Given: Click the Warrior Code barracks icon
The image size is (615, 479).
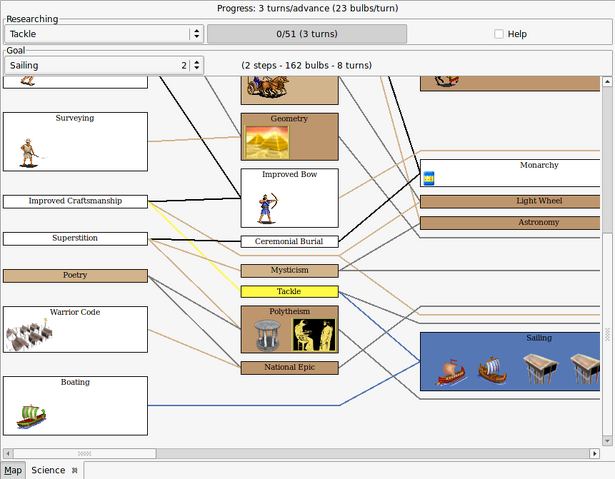Looking at the screenshot, I should coord(28,334).
